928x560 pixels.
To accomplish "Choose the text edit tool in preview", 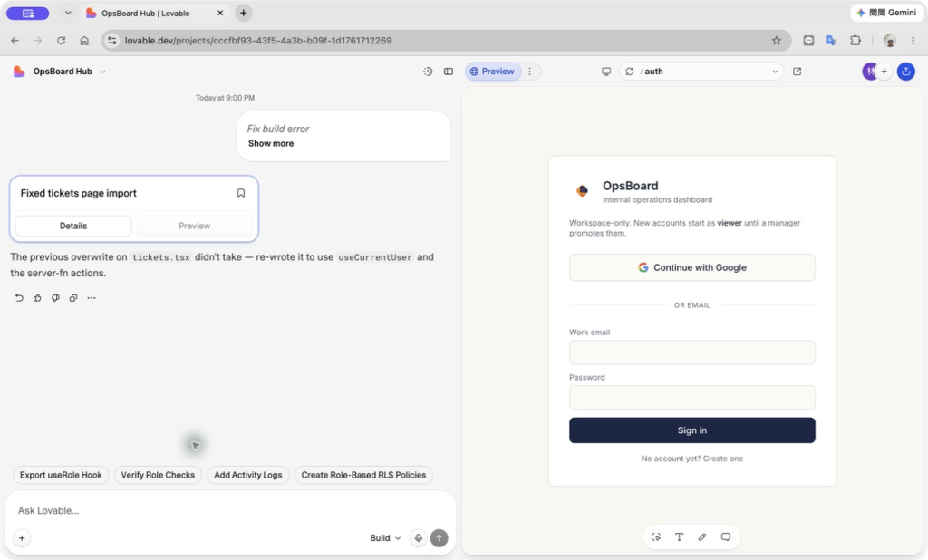I will click(680, 537).
